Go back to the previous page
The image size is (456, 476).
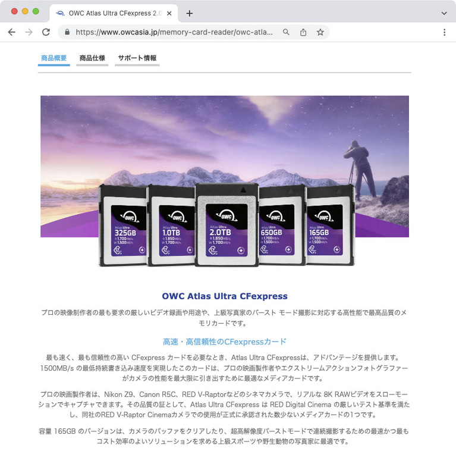click(11, 32)
